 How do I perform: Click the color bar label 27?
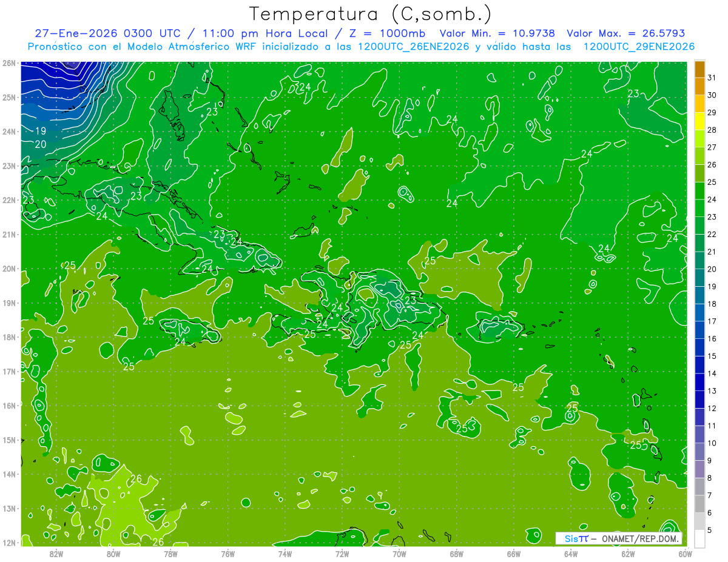point(712,147)
